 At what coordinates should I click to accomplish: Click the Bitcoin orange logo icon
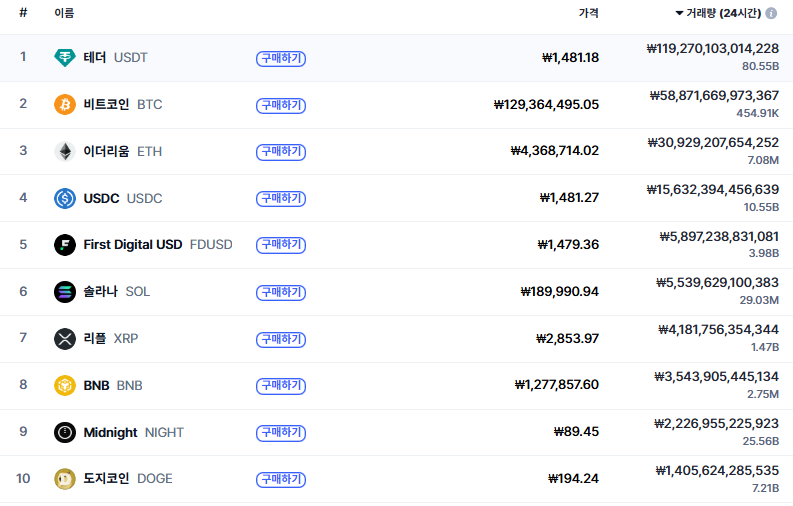point(65,105)
